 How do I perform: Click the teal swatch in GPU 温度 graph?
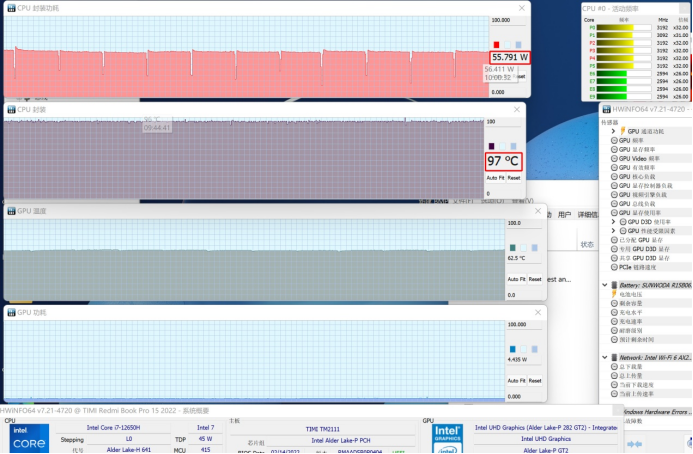point(513,248)
